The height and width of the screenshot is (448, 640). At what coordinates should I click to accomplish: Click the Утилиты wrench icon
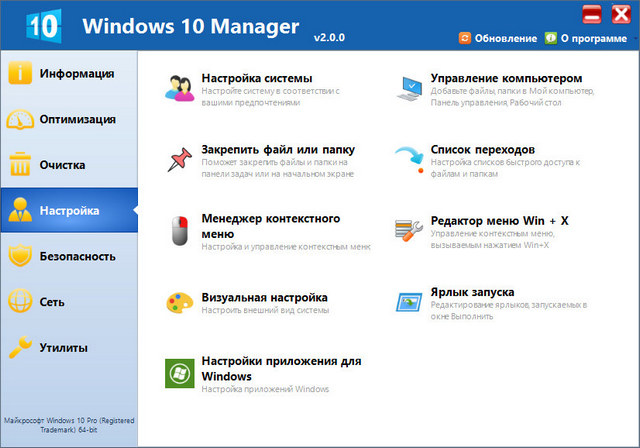click(x=20, y=347)
